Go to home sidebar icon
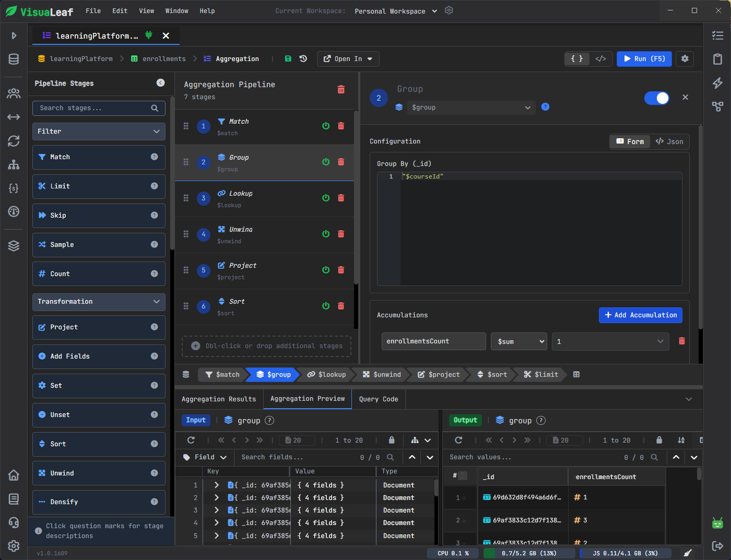This screenshot has width=731, height=560. [14, 475]
